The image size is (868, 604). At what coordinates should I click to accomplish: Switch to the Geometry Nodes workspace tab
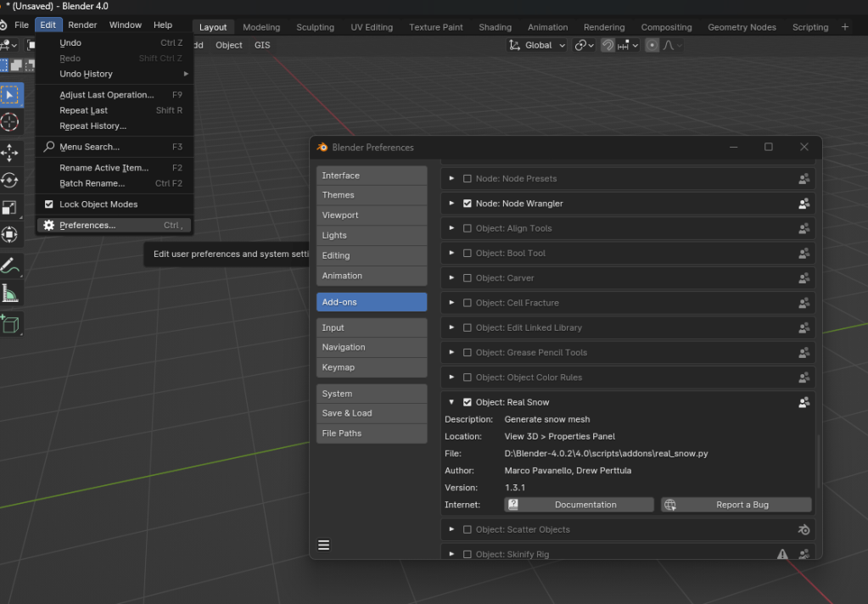pos(741,27)
